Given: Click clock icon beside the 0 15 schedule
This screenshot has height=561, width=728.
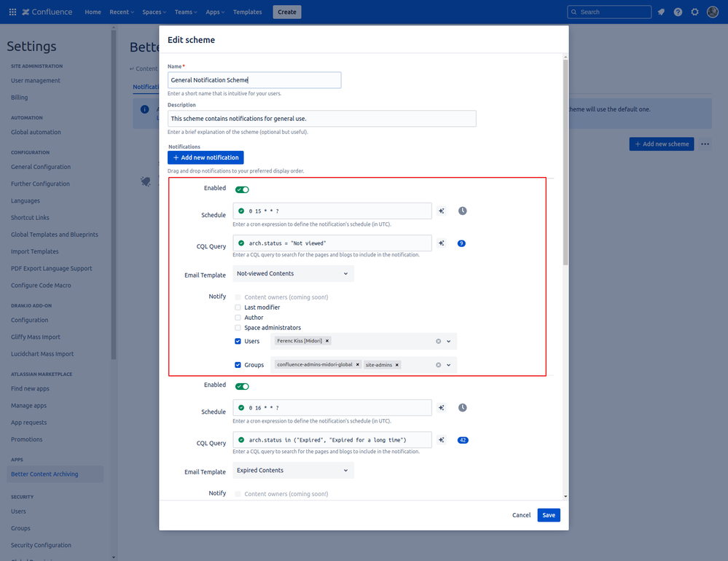Looking at the screenshot, I should 463,211.
